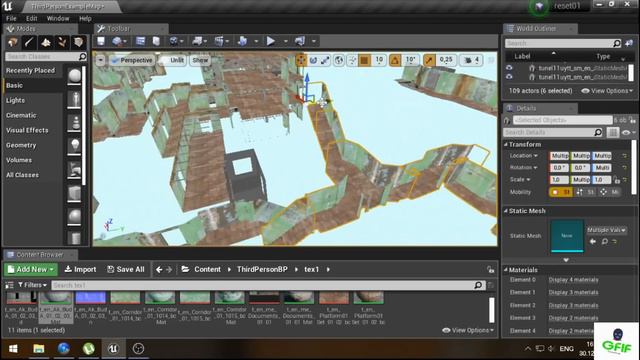Select the Paint mode brush icon

(x=29, y=42)
